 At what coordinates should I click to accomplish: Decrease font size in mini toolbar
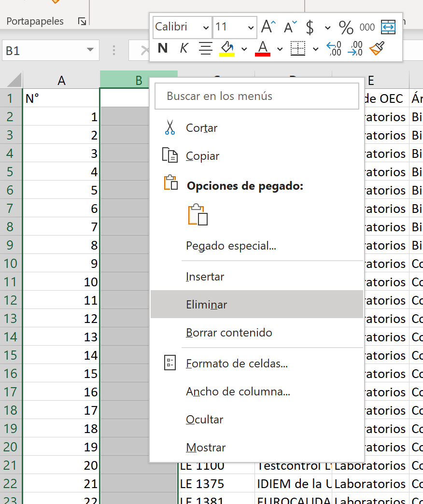(x=290, y=27)
